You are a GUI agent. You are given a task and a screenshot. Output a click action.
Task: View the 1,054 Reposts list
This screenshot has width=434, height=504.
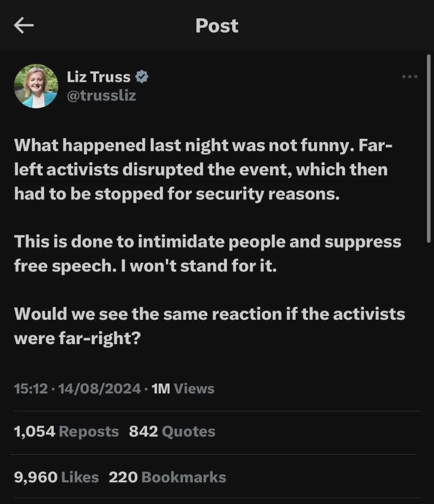(66, 431)
